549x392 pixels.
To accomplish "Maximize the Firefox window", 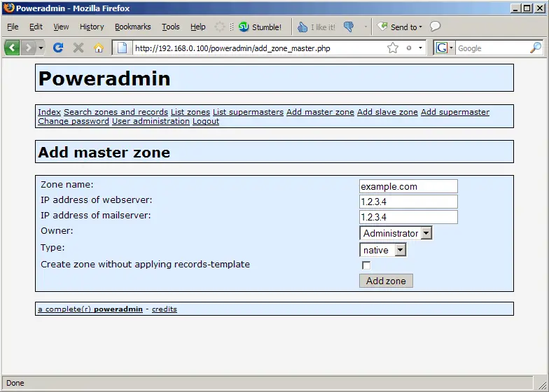I will click(527, 8).
